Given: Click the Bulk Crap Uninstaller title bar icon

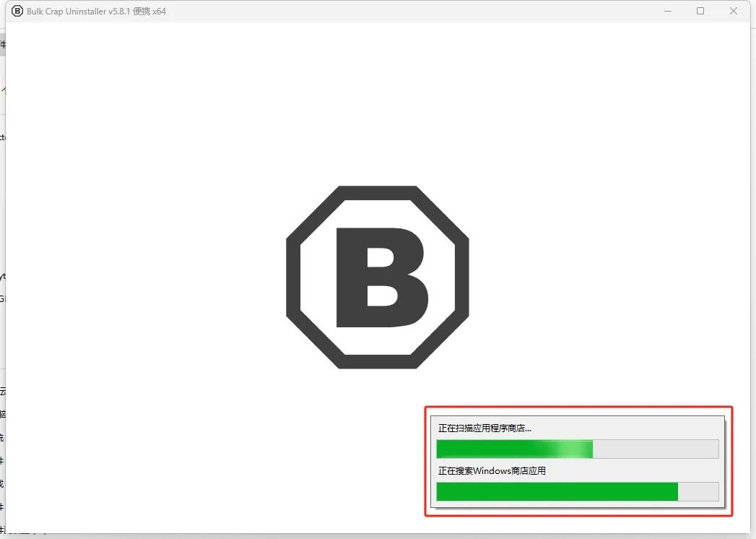Looking at the screenshot, I should [17, 11].
